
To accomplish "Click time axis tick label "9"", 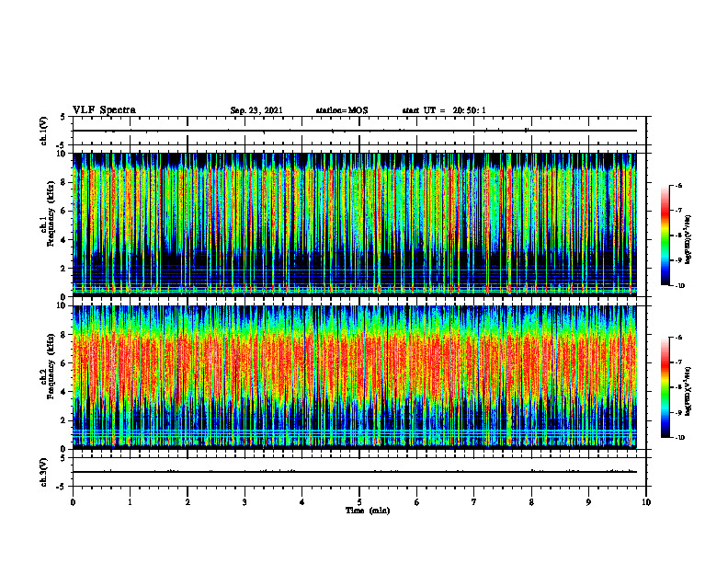I will (588, 502).
